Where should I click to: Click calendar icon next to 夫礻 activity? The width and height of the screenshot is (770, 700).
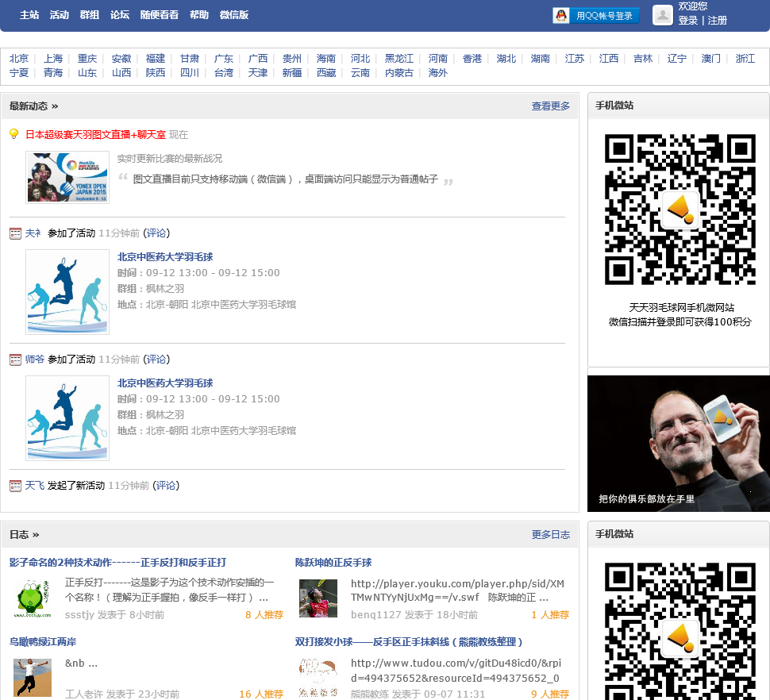pyautogui.click(x=15, y=233)
